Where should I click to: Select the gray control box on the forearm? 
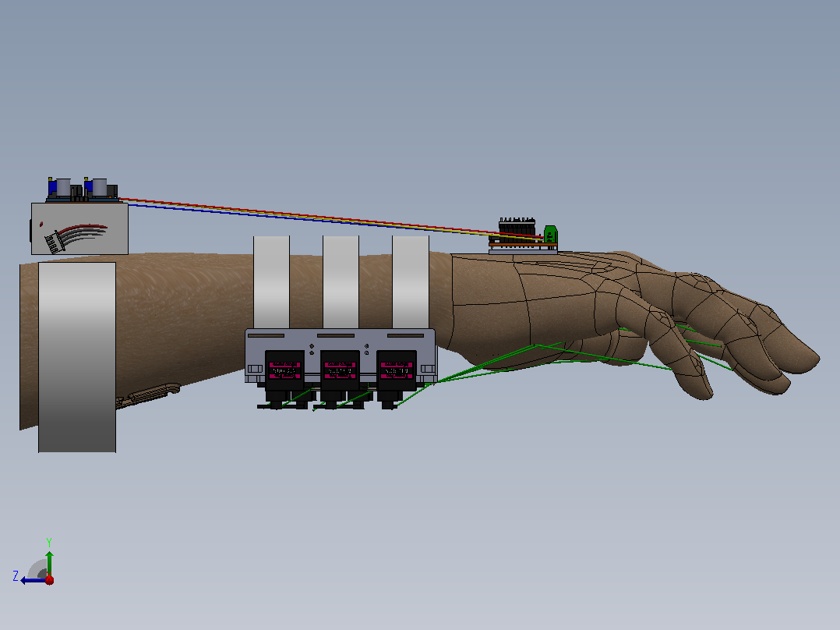[x=79, y=229]
